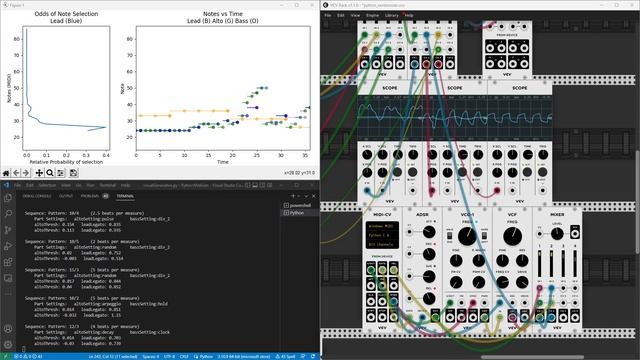Select the CRLF end-of-line setting in status bar
This screenshot has height=360, width=640.
(184, 356)
